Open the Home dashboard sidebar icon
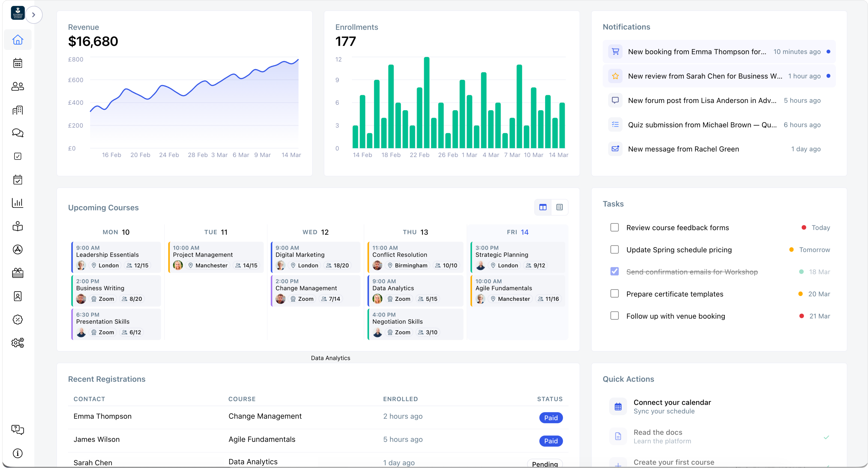The image size is (868, 468). (x=18, y=40)
